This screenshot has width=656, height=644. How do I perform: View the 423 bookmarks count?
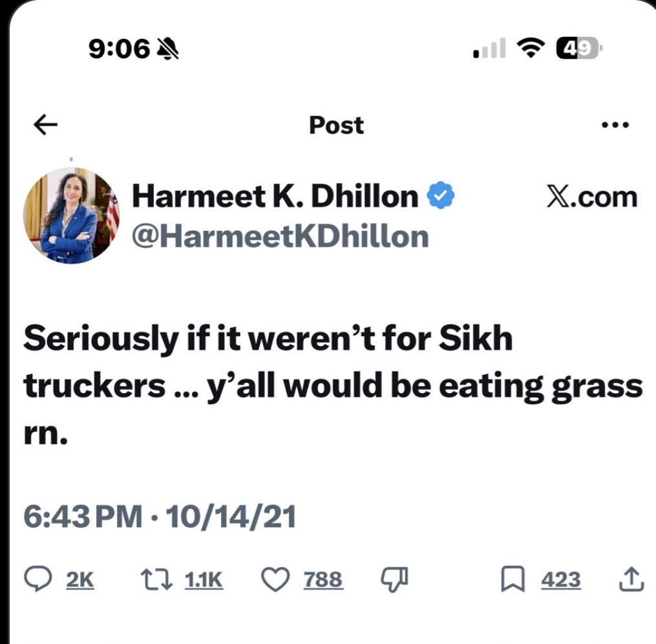[x=560, y=580]
